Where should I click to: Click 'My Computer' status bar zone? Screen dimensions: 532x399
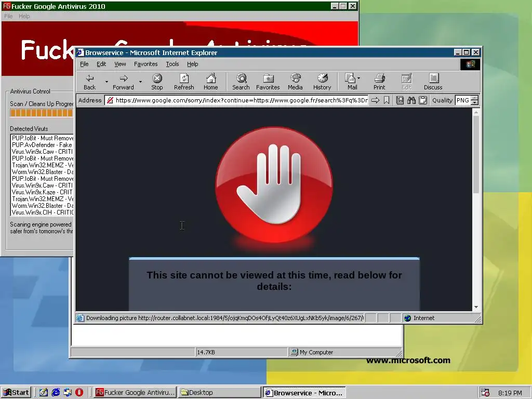tap(344, 352)
